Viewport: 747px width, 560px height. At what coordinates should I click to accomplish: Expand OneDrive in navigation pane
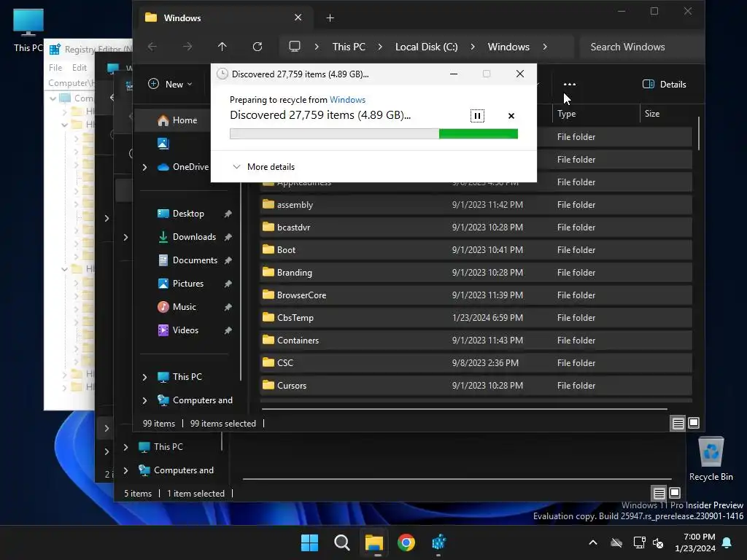[x=145, y=167]
